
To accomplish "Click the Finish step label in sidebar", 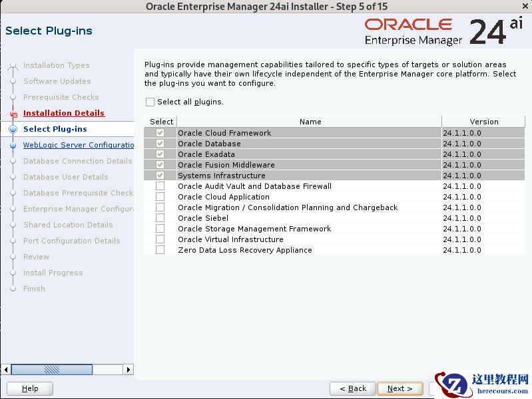I will (34, 289).
